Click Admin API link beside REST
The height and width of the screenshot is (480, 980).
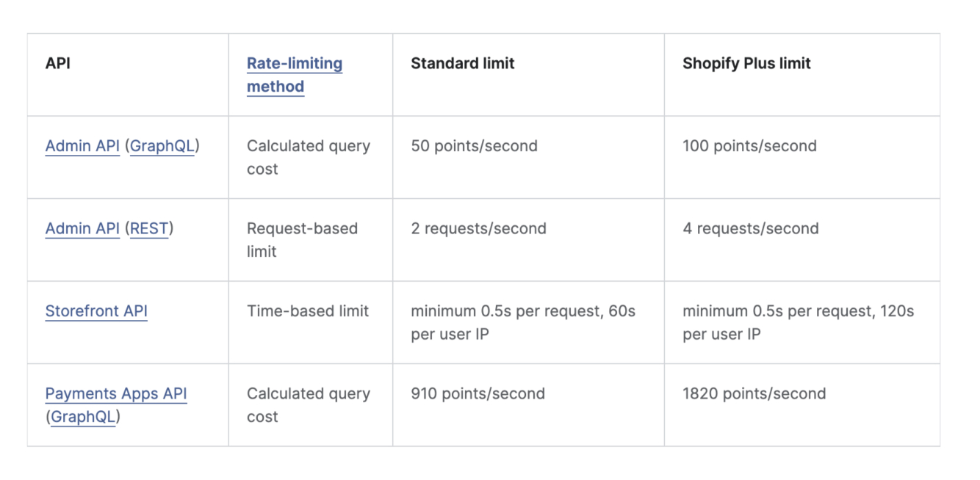[x=82, y=228]
